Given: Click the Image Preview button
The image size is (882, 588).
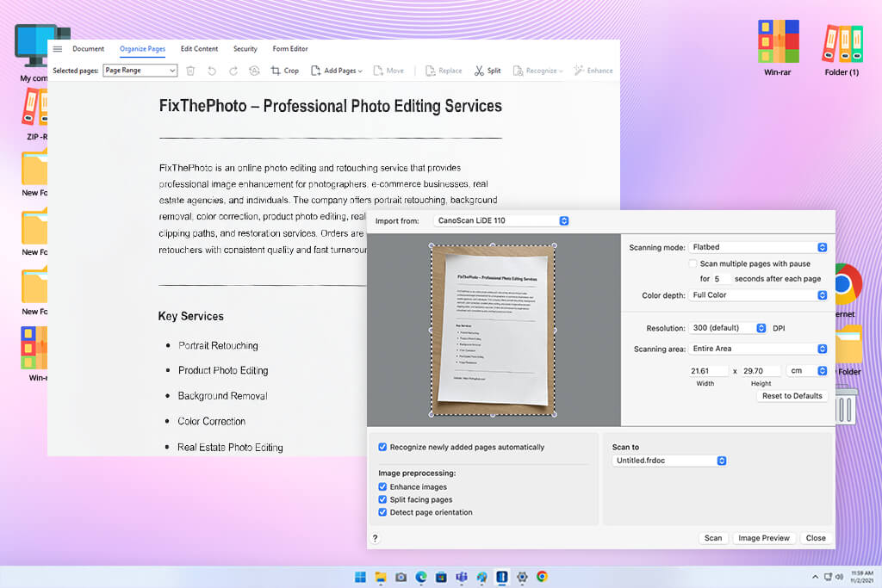Looking at the screenshot, I should tap(764, 538).
